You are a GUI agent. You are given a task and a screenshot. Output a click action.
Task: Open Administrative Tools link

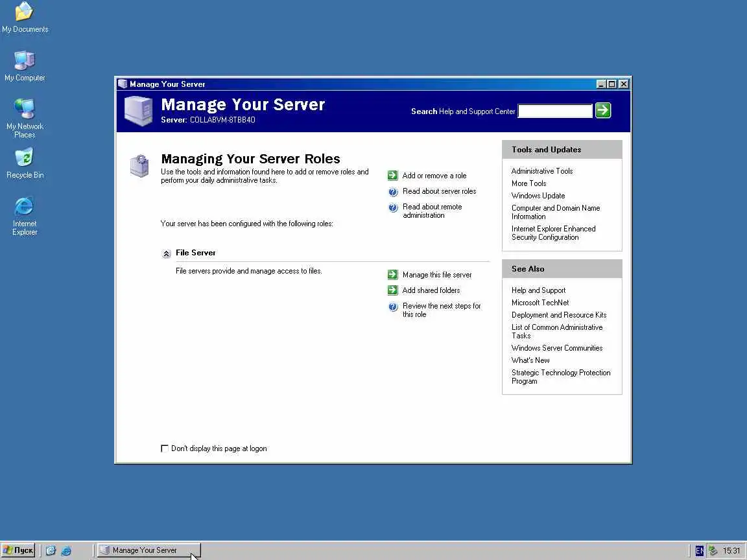click(x=542, y=171)
